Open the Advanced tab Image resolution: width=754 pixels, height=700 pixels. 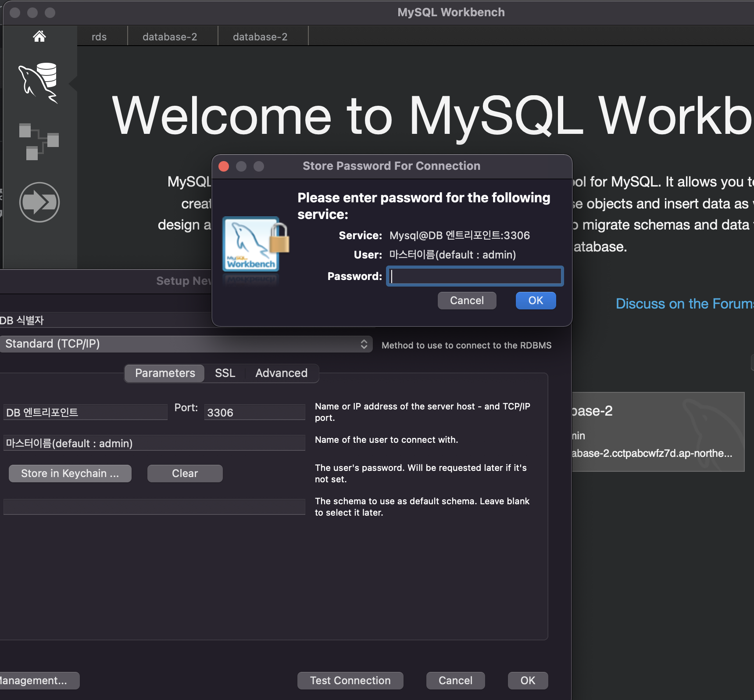[x=282, y=373]
